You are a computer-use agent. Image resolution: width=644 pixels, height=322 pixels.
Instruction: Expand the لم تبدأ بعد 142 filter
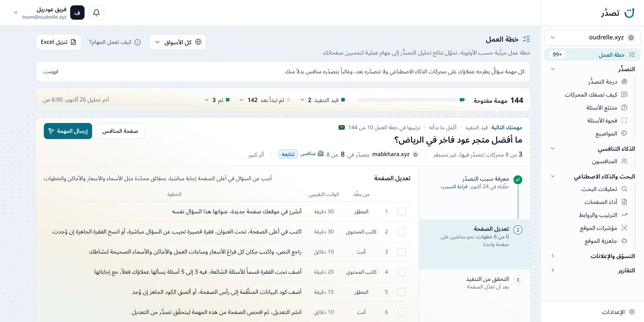click(x=265, y=100)
